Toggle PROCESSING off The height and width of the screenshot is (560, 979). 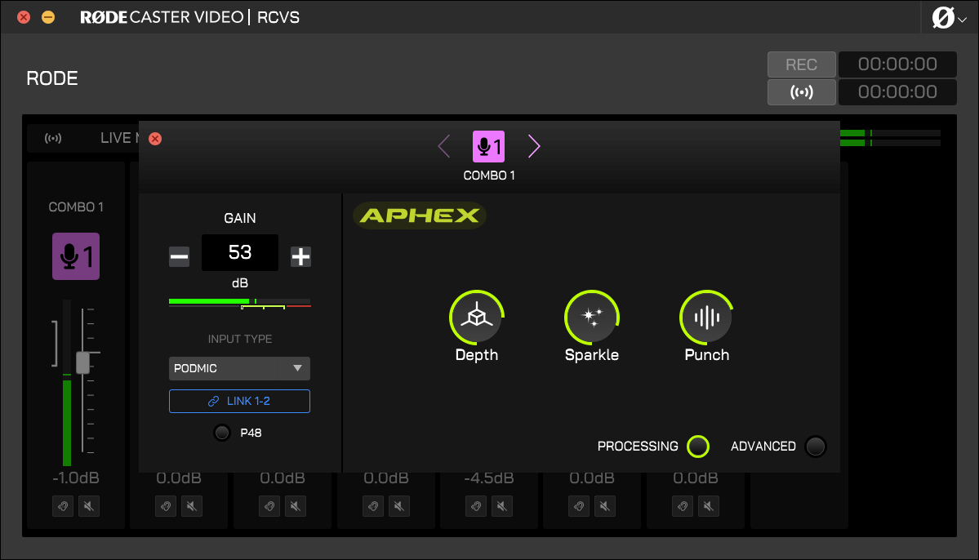(x=697, y=447)
